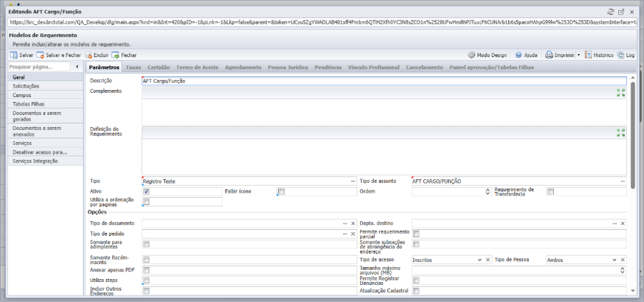Open the Vínculo Profissional tab
This screenshot has width=644, height=302.
coord(373,67)
